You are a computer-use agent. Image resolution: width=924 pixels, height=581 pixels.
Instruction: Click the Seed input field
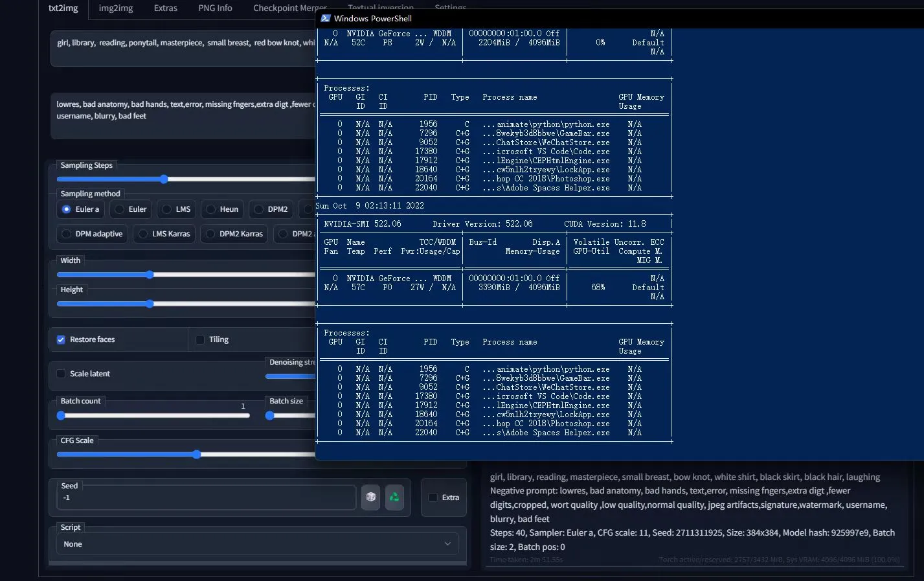tap(206, 497)
